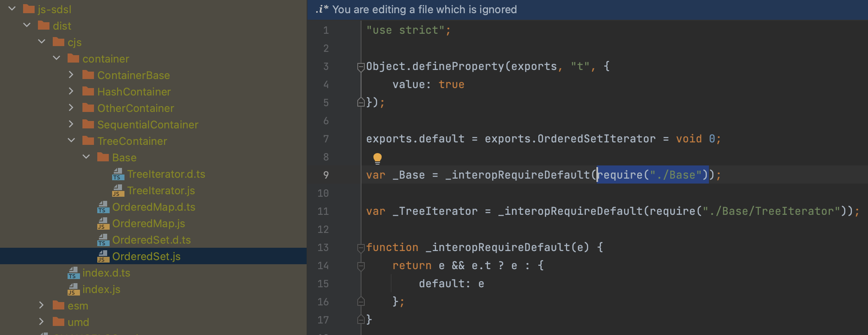868x335 pixels.
Task: Click the .i* ignored file banner icon
Action: [x=322, y=9]
